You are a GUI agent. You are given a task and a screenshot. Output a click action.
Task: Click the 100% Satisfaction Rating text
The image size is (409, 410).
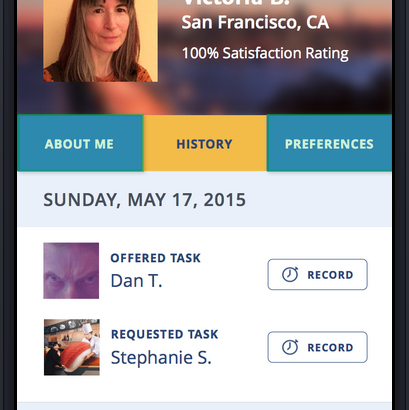tap(265, 53)
